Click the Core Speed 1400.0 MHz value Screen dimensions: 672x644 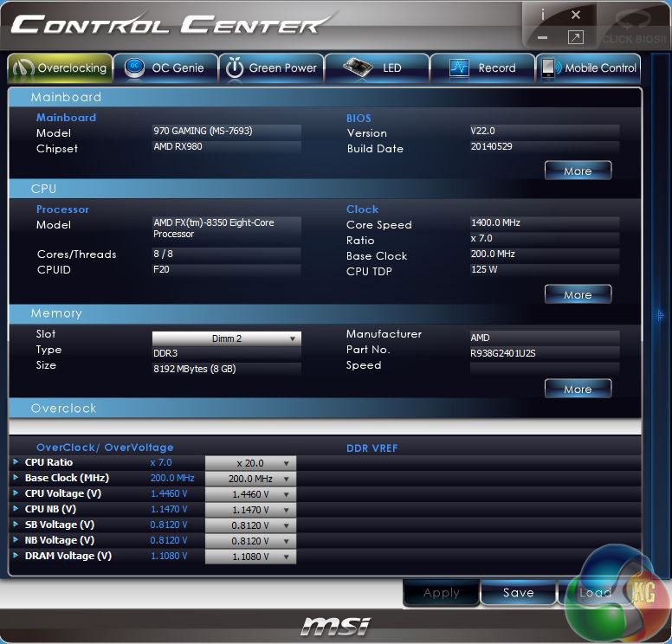[545, 222]
